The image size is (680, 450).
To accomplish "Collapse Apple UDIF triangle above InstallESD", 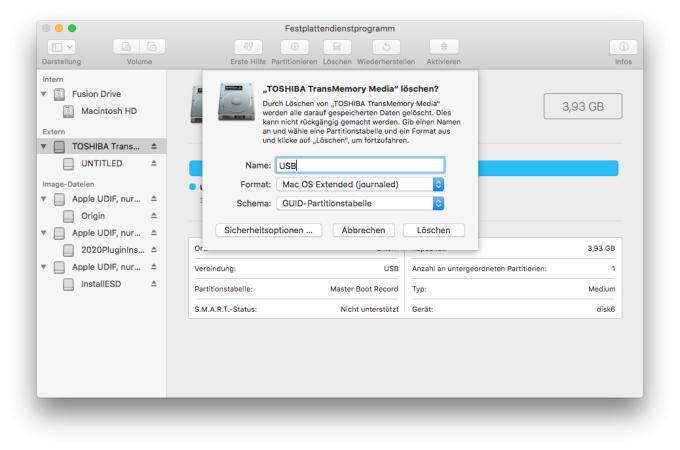I will [44, 267].
